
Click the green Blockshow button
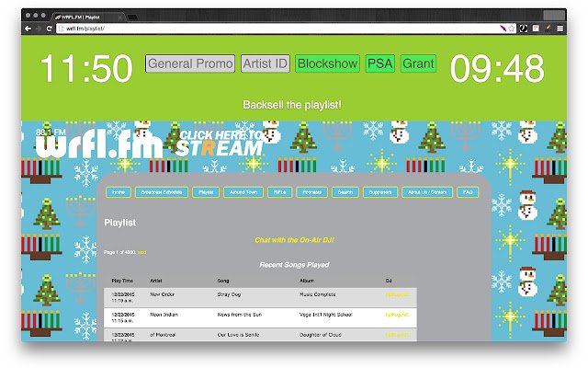point(327,63)
